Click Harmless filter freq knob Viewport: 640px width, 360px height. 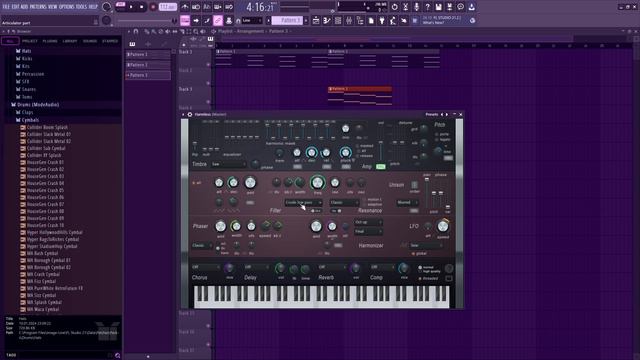318,182
